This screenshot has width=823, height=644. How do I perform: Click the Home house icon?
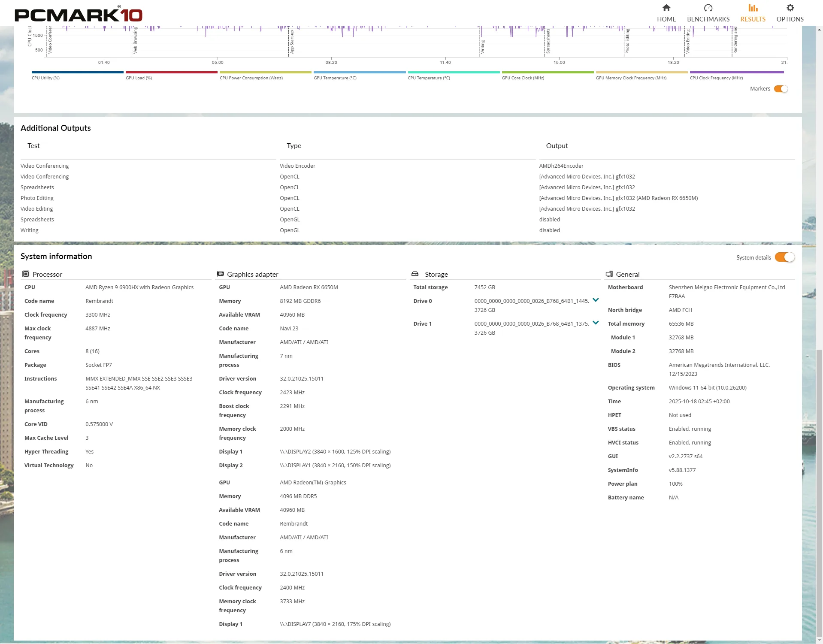[666, 8]
